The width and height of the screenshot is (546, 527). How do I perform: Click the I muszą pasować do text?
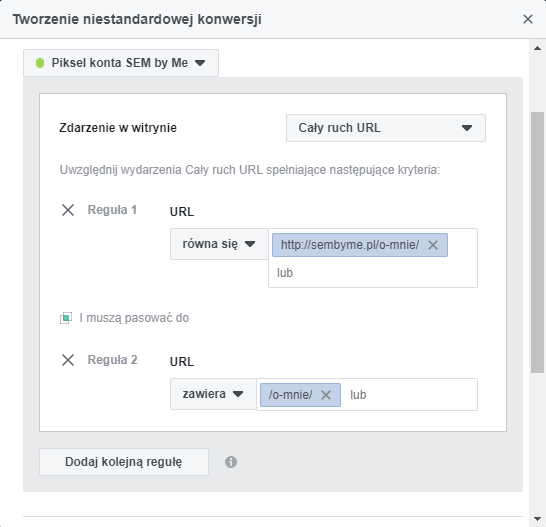click(x=134, y=318)
